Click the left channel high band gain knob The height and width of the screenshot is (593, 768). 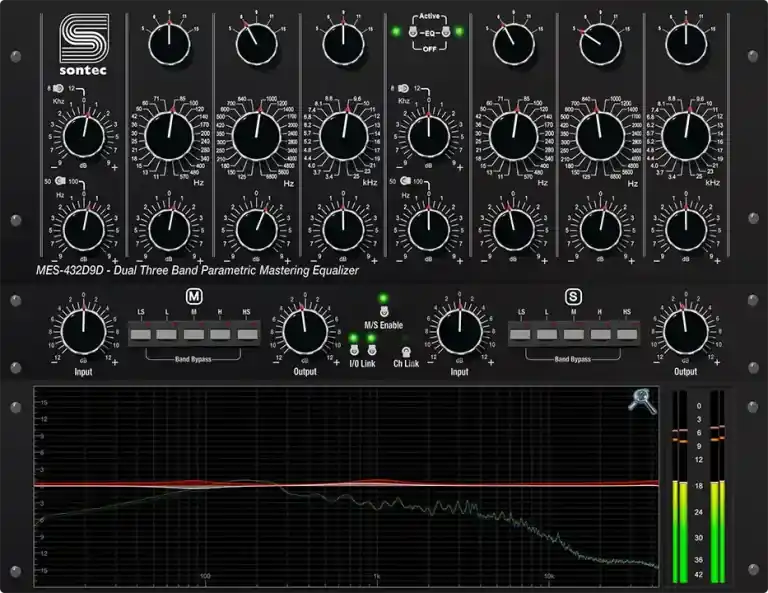(343, 230)
